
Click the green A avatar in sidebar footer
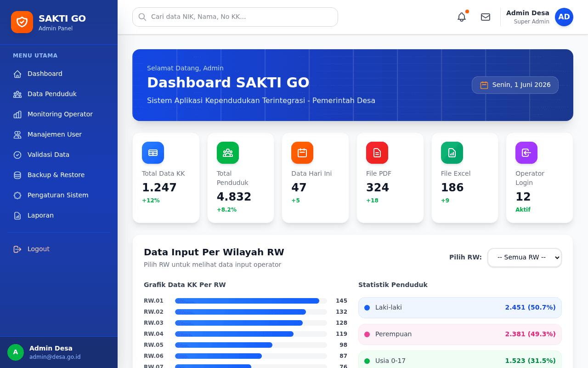(x=16, y=352)
